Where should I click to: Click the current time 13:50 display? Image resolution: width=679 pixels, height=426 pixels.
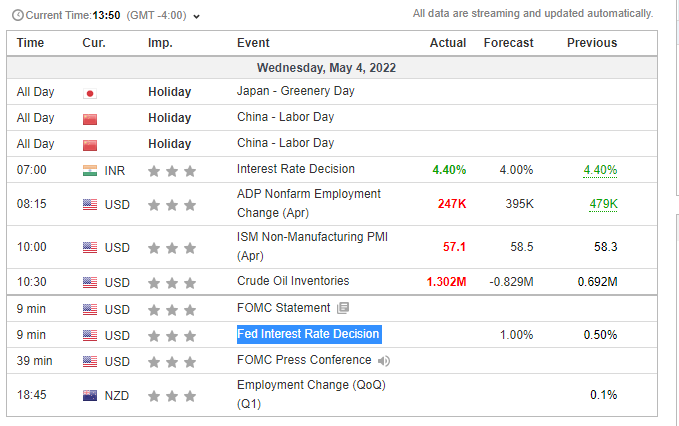106,16
